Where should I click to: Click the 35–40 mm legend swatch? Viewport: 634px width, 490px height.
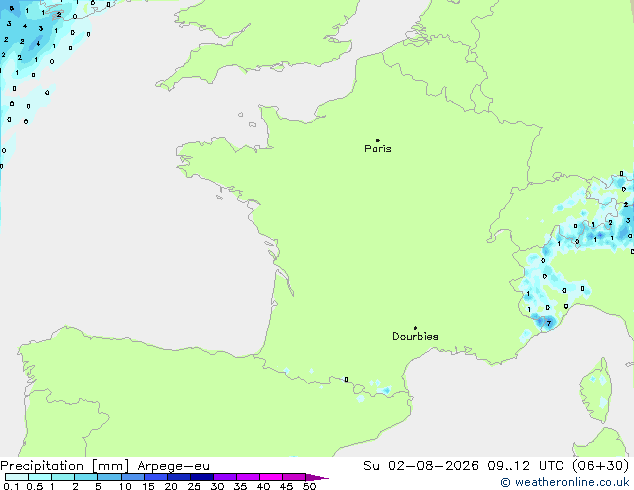(x=248, y=477)
